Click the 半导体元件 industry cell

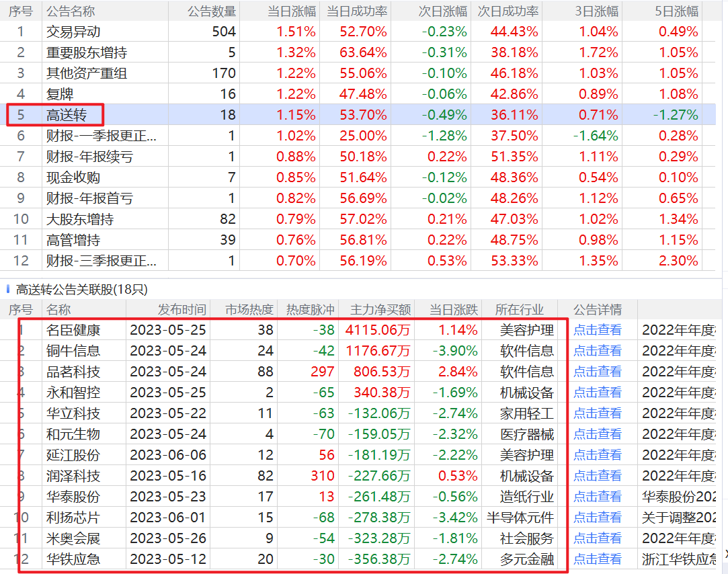(520, 518)
